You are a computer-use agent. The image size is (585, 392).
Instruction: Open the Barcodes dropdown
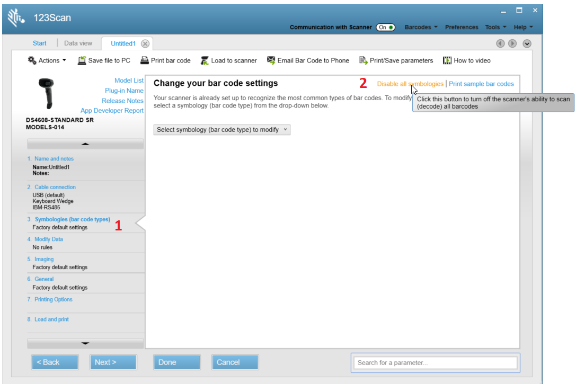[x=421, y=27]
